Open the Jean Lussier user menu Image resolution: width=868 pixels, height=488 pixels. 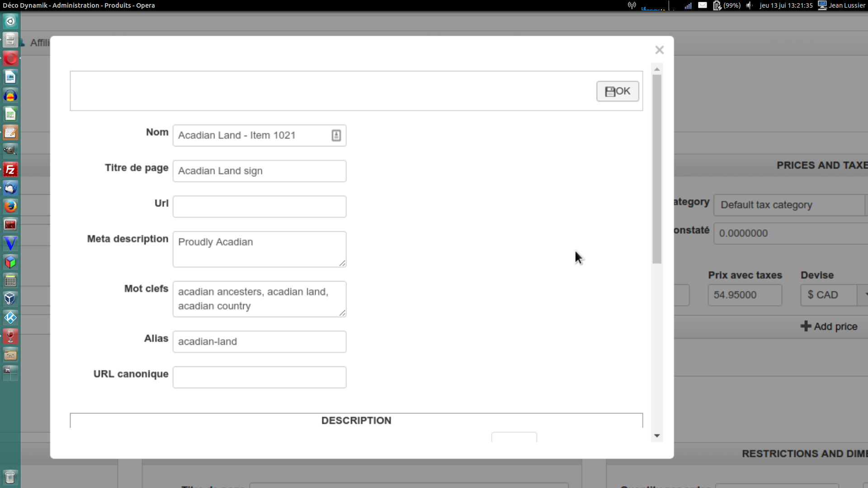coord(842,5)
